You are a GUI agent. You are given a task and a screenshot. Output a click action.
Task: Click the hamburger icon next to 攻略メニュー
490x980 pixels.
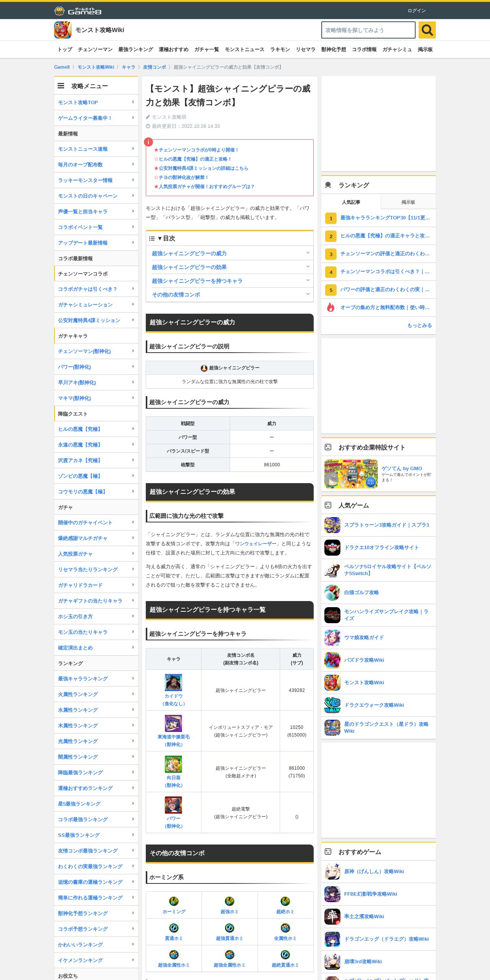coord(61,86)
